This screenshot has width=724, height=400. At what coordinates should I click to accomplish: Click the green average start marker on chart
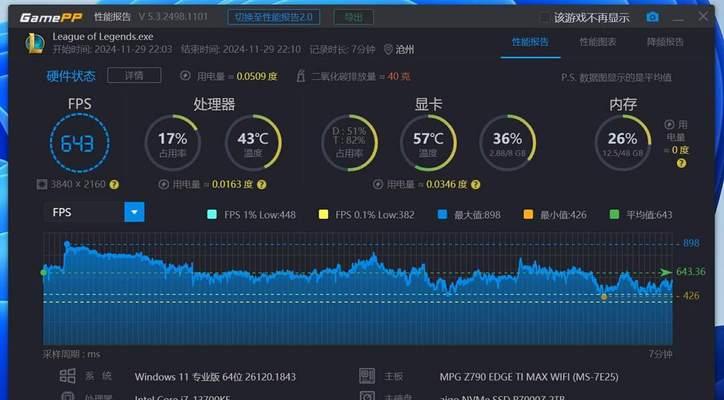click(x=44, y=273)
